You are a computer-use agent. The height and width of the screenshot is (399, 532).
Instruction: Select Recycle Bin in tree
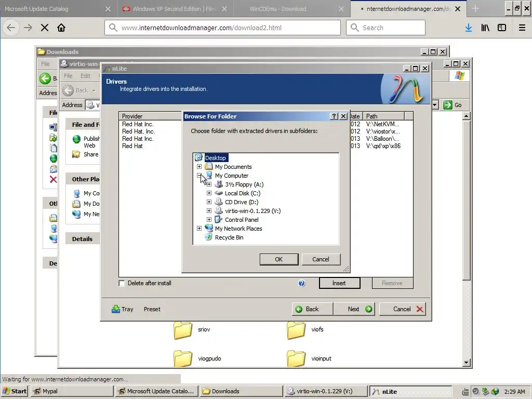coord(229,237)
